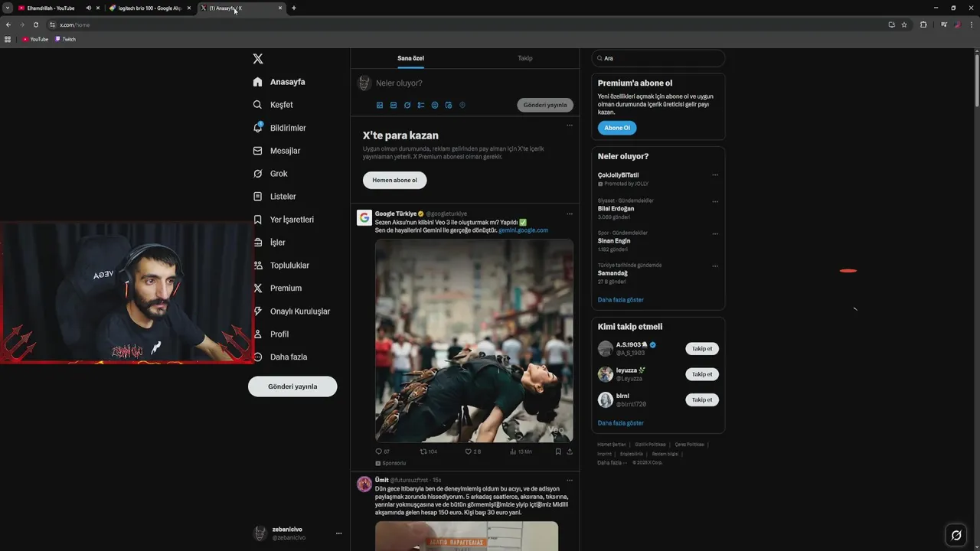Click the sidebar Gönderi yayınla button
Screen dimensions: 980x551
click(292, 386)
